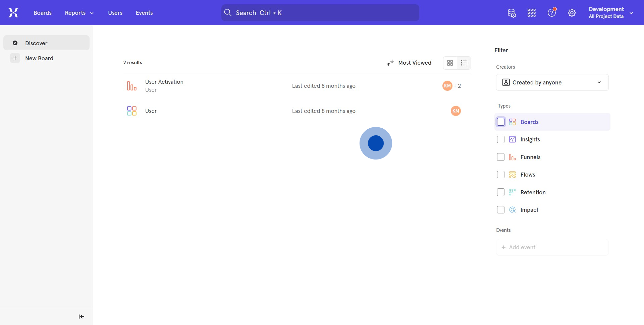Open the apps grid icon
The height and width of the screenshot is (325, 644).
[532, 13]
